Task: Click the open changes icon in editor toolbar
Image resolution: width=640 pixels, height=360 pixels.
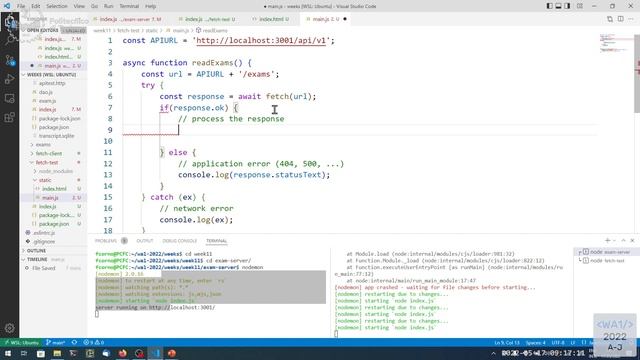Action: [x=610, y=19]
